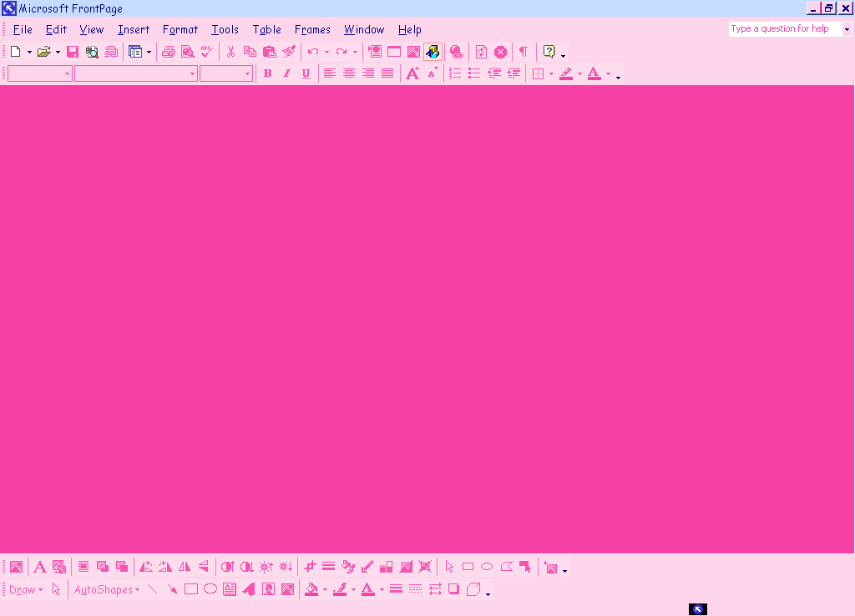Open the AutoShapes button menu
This screenshot has width=855, height=616.
[106, 589]
